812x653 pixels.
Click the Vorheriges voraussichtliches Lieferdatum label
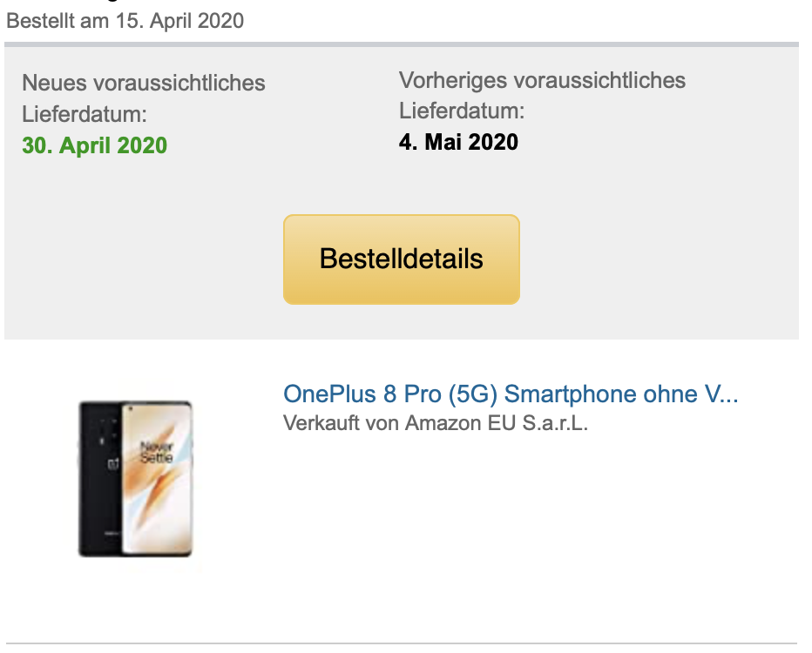542,96
